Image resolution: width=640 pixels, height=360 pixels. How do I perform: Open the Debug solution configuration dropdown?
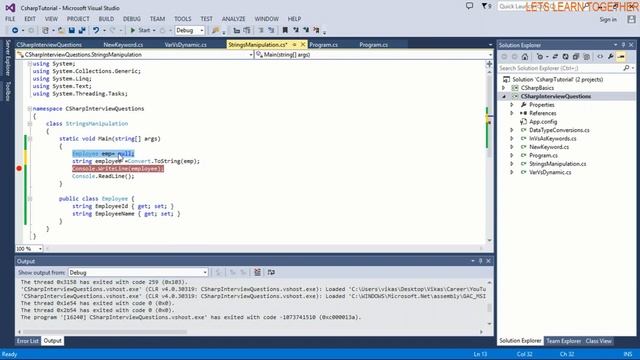190,30
